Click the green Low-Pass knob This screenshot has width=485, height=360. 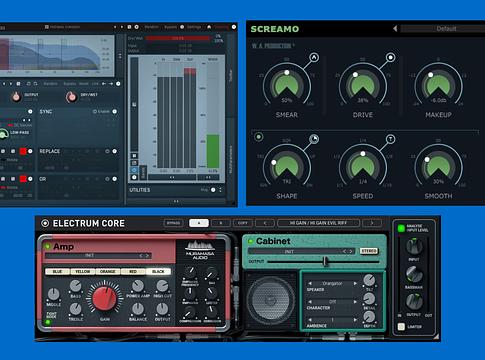(x=3, y=134)
